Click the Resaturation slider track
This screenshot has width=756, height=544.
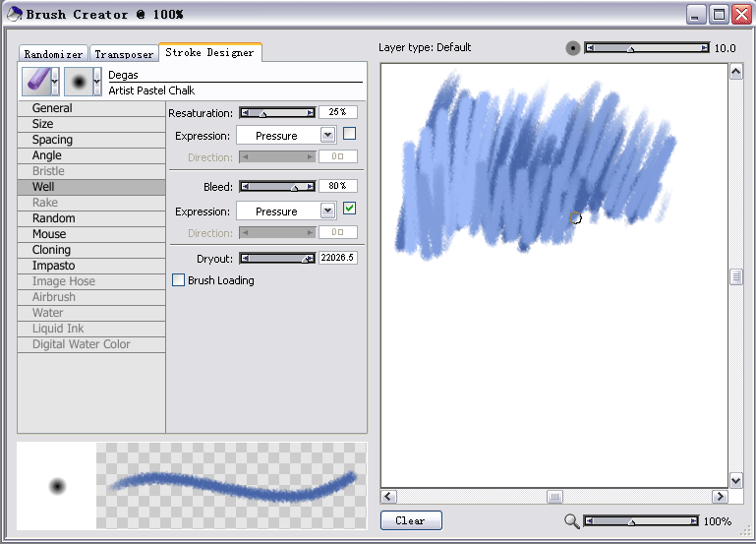pos(277,113)
